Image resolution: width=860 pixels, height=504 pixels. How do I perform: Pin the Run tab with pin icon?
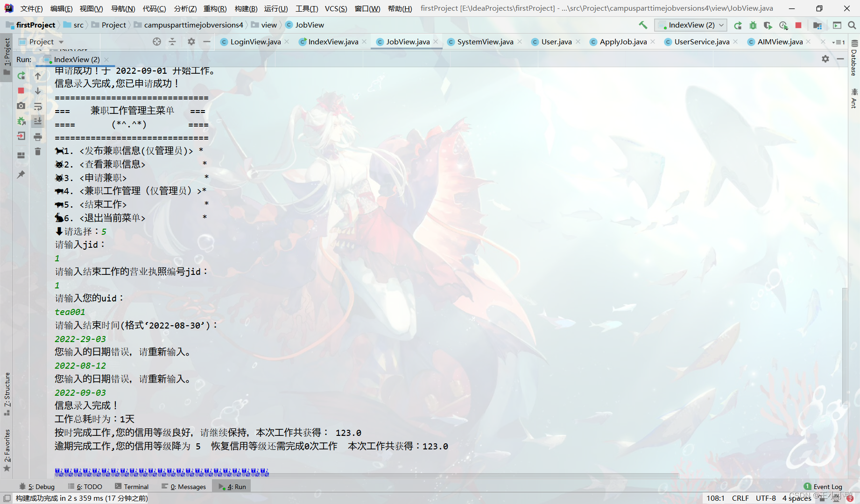pyautogui.click(x=21, y=174)
